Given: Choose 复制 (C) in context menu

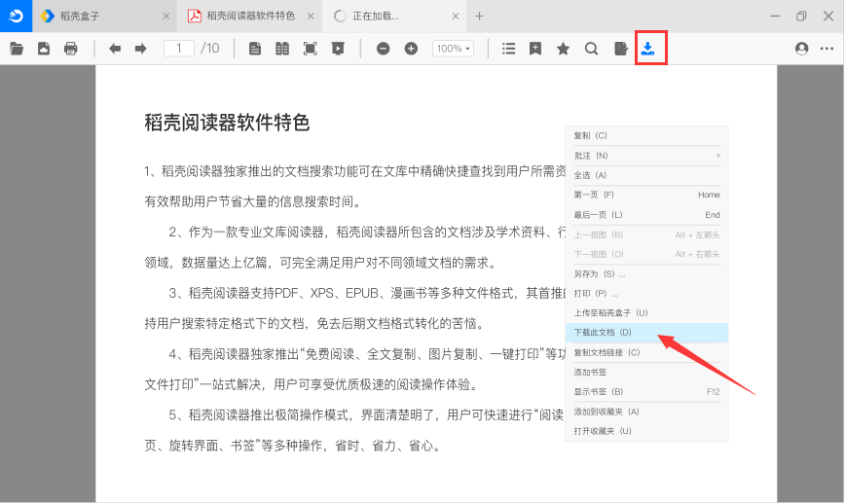Looking at the screenshot, I should [x=646, y=135].
